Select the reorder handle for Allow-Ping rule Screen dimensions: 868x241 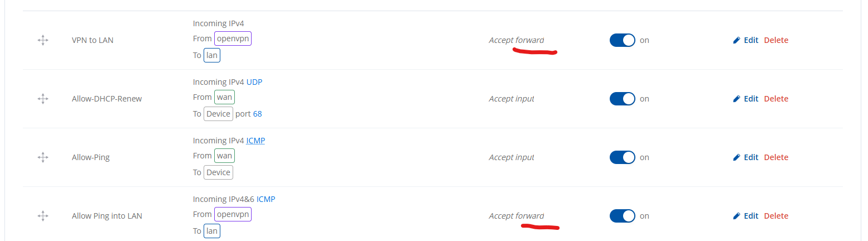(43, 157)
